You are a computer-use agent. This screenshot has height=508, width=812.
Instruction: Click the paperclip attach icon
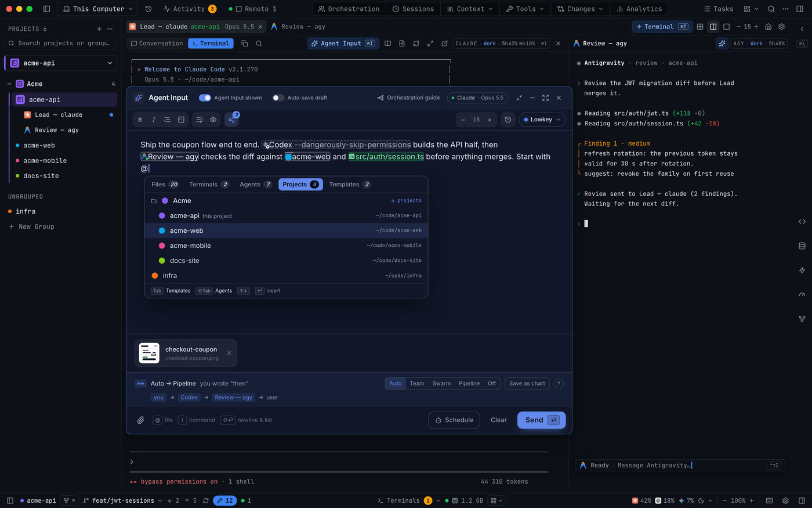140,420
